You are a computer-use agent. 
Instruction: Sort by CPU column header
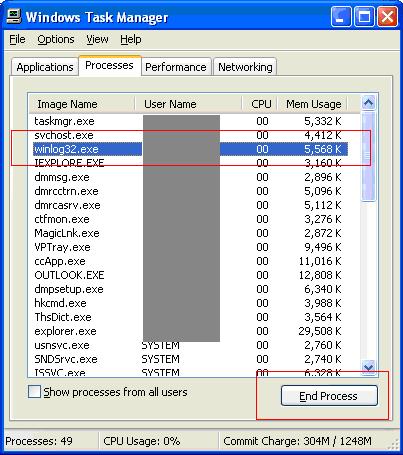[260, 104]
